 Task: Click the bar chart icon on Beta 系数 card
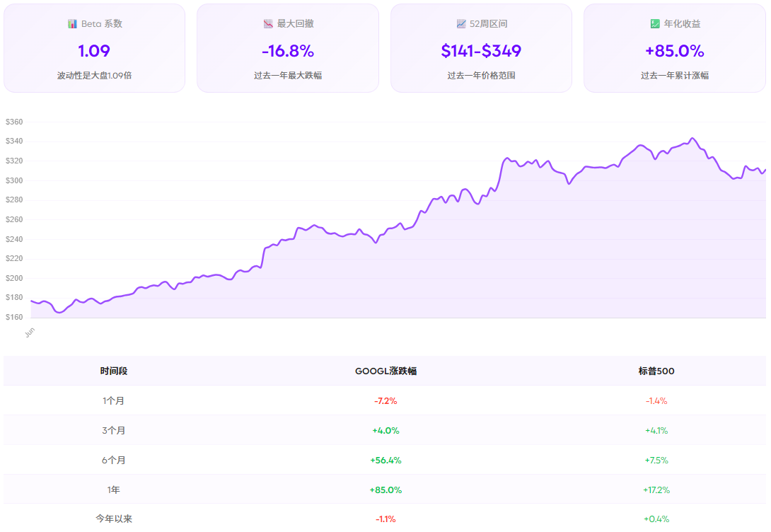(x=74, y=23)
